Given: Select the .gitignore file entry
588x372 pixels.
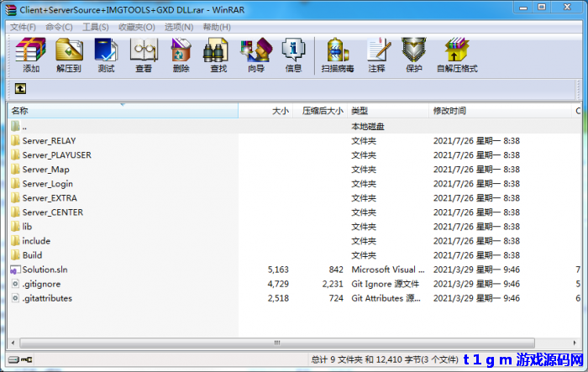Looking at the screenshot, I should pos(42,284).
